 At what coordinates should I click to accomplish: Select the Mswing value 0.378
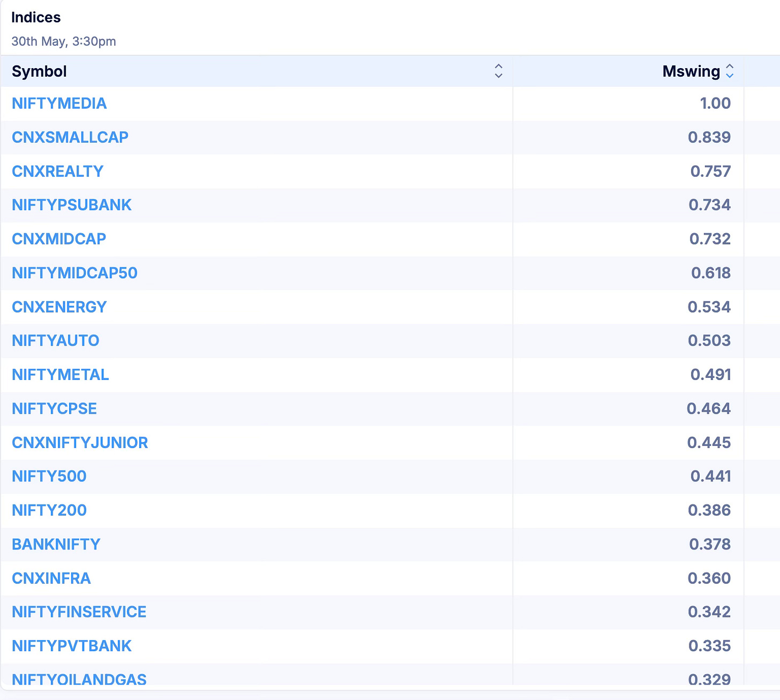click(710, 544)
